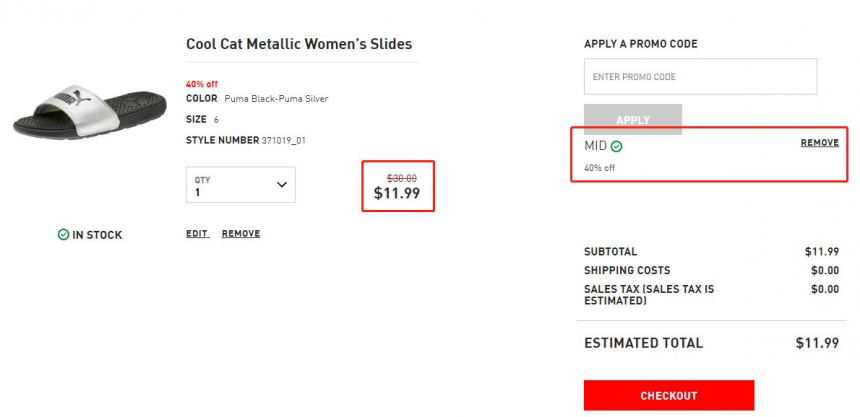Remove the Cool Cat slides from cart

[241, 234]
